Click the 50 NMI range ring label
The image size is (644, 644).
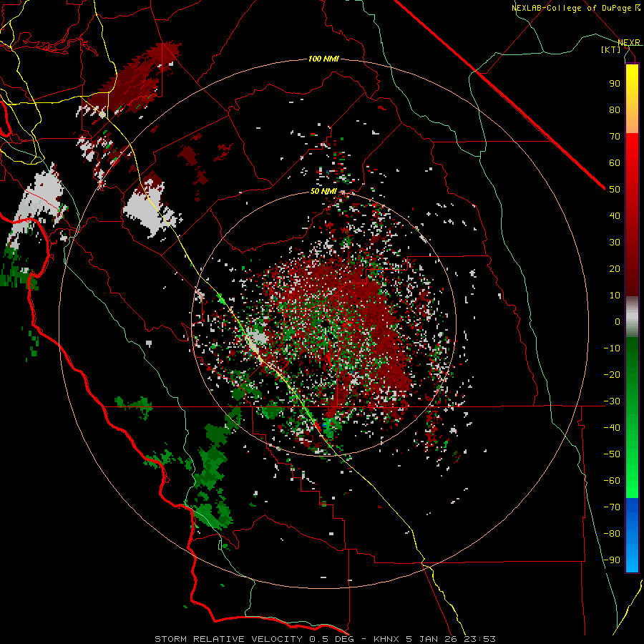(323, 191)
